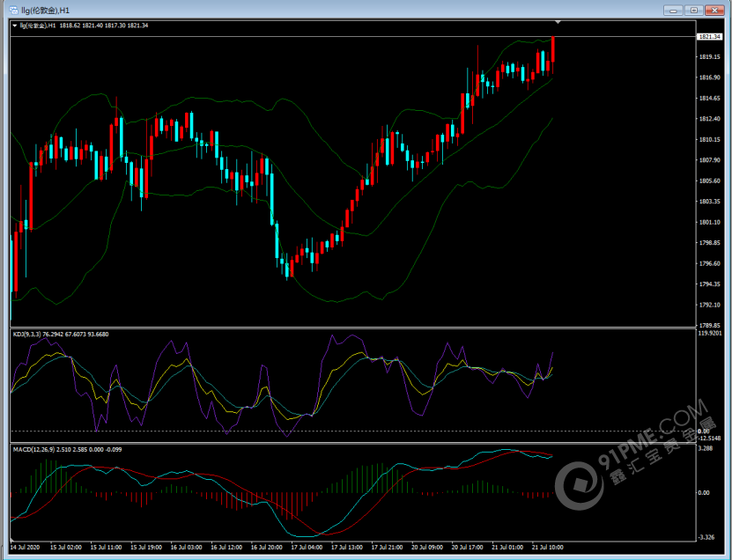Click the window title llg(伦敦金),H1
The image size is (732, 560).
point(45,11)
